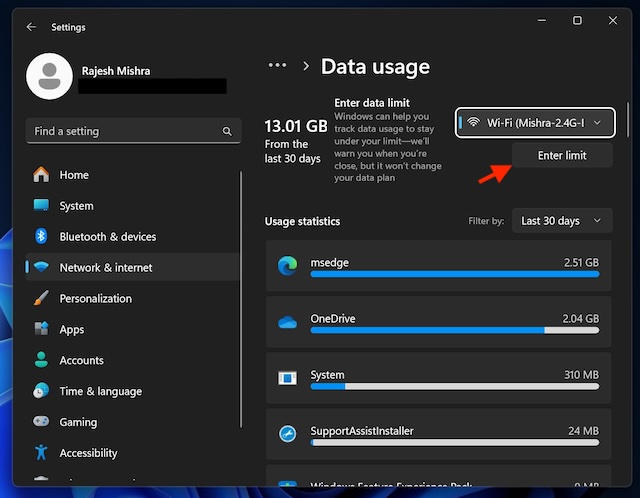Image resolution: width=640 pixels, height=498 pixels.
Task: Click the 2.51 GB msedge value
Action: 581,262
